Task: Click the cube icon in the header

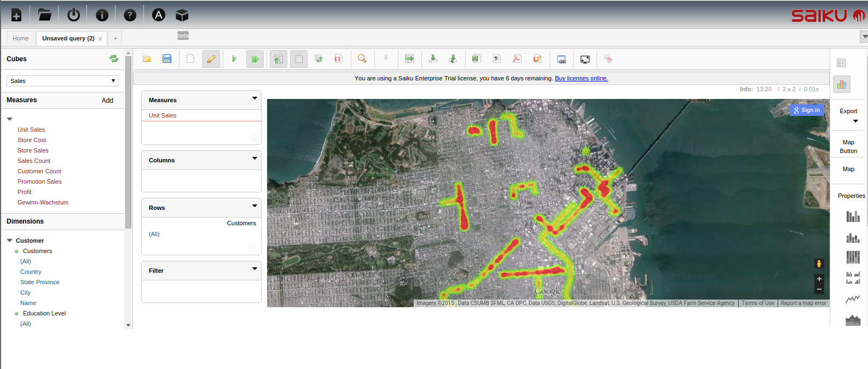Action: coord(182,15)
